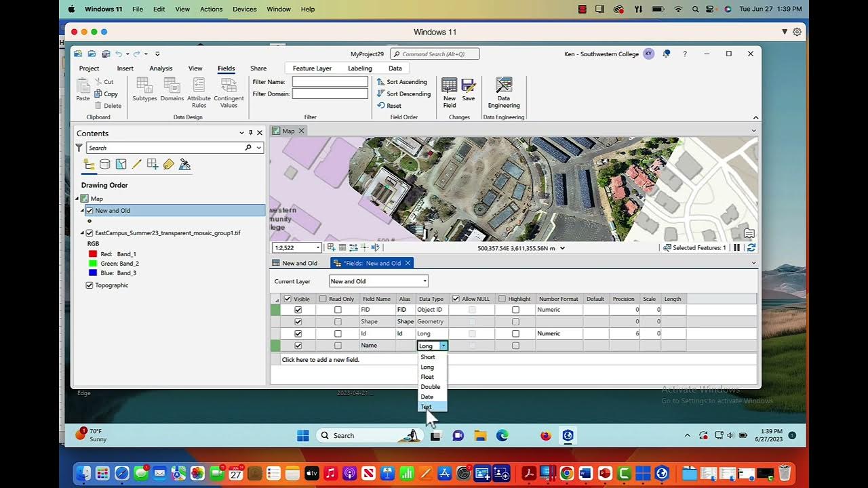Collapse the Map group in Contents
The image size is (868, 488).
click(x=77, y=199)
